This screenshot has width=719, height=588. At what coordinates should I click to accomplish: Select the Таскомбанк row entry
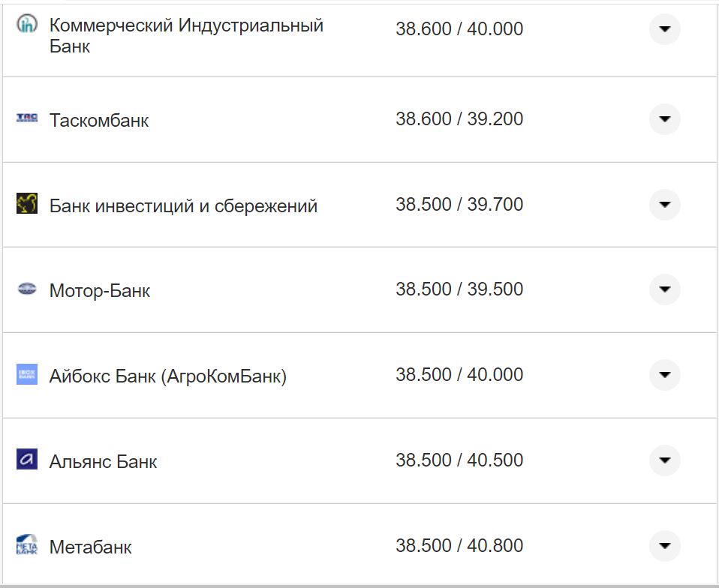[x=101, y=118]
